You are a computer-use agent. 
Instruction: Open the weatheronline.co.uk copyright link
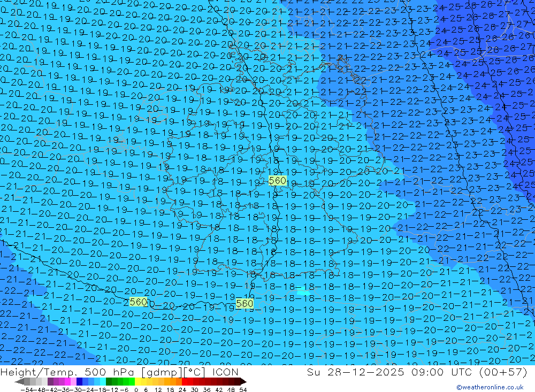[x=490, y=387]
